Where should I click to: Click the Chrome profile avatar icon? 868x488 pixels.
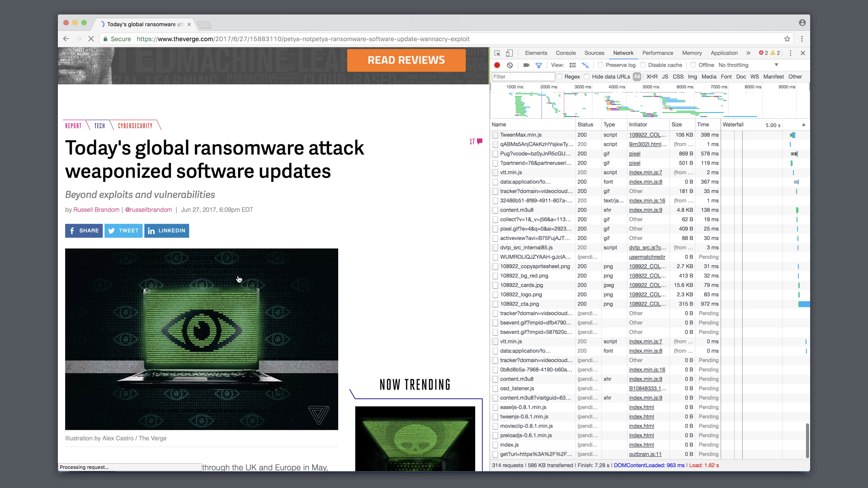click(802, 23)
